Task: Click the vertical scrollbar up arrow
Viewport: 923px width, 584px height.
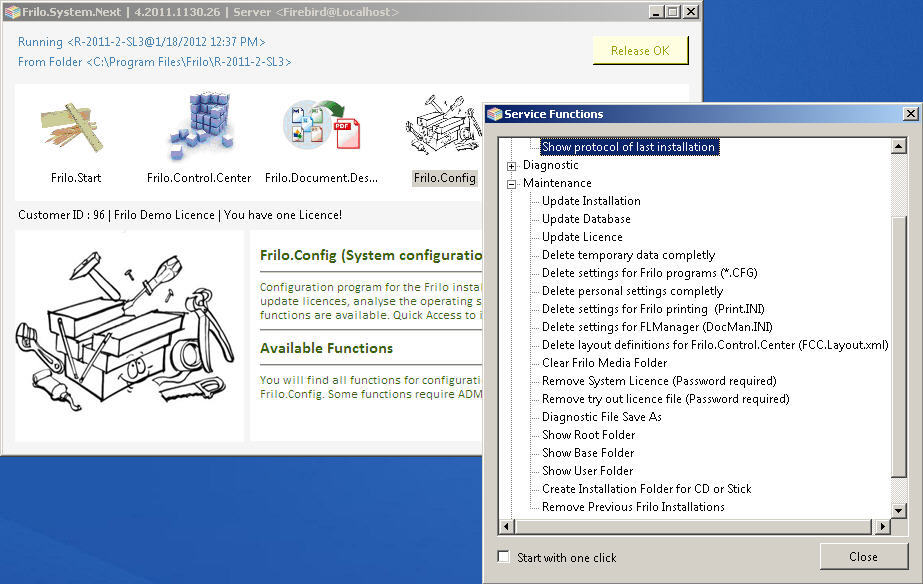Action: click(x=898, y=147)
